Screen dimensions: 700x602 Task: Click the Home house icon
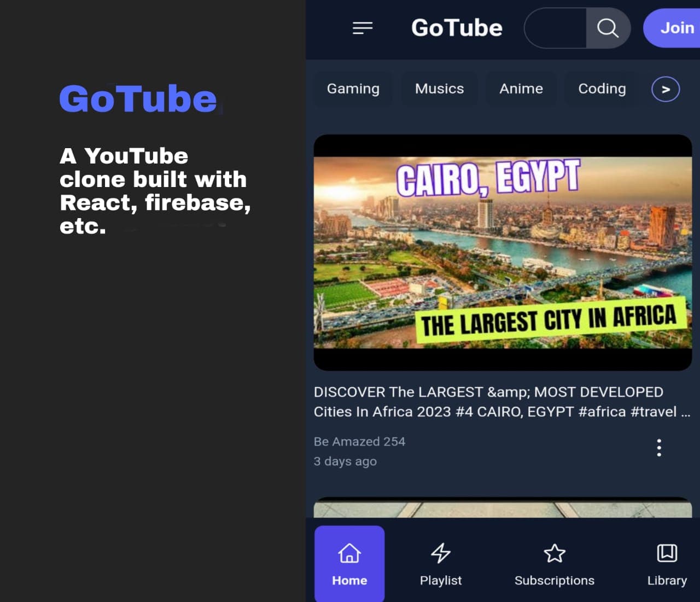pyautogui.click(x=349, y=553)
